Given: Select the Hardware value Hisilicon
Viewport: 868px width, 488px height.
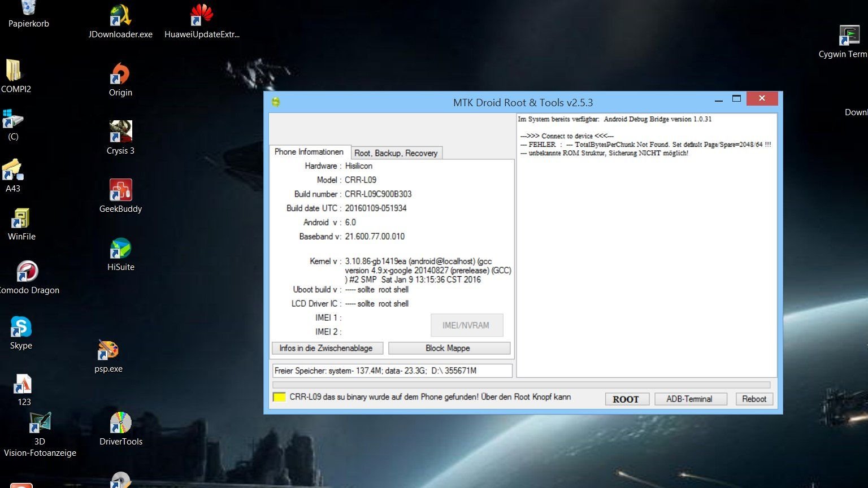Looking at the screenshot, I should point(359,165).
